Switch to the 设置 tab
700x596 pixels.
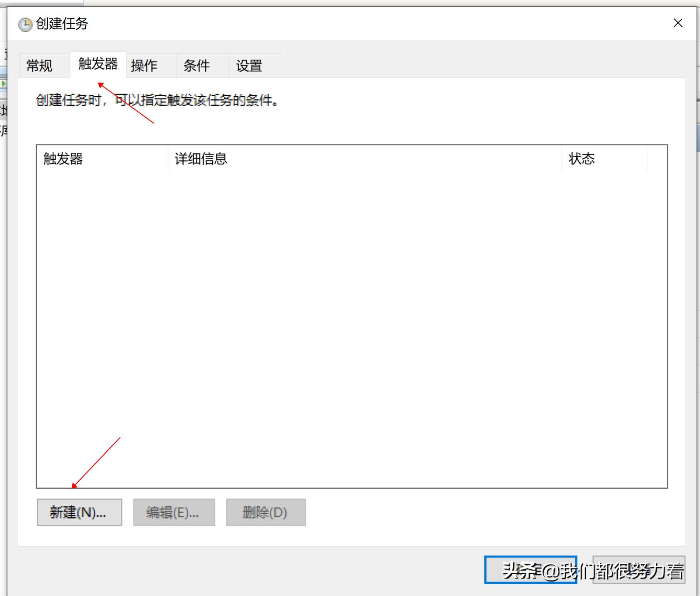click(248, 66)
